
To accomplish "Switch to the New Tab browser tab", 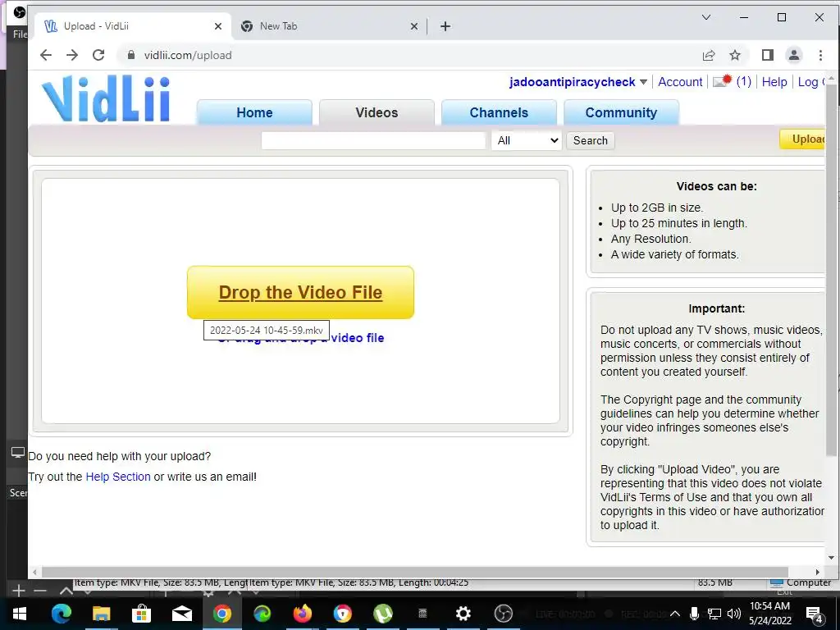I will tap(329, 26).
